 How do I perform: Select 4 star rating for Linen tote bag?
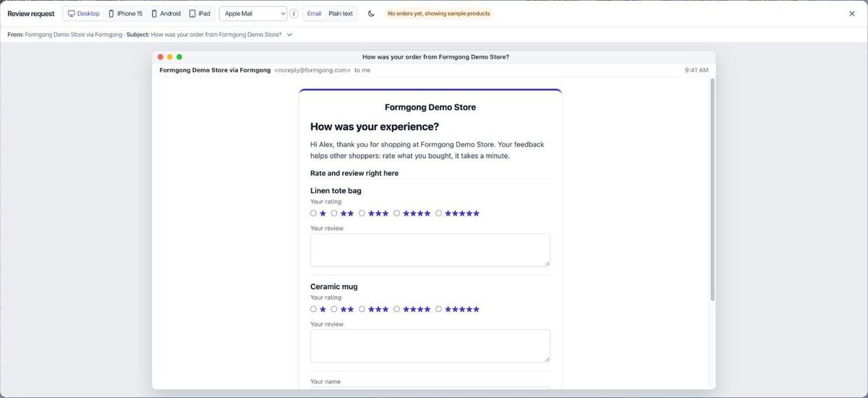tap(396, 213)
